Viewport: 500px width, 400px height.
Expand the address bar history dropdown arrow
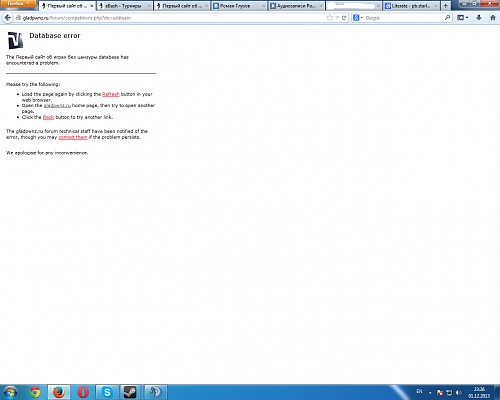(337, 18)
